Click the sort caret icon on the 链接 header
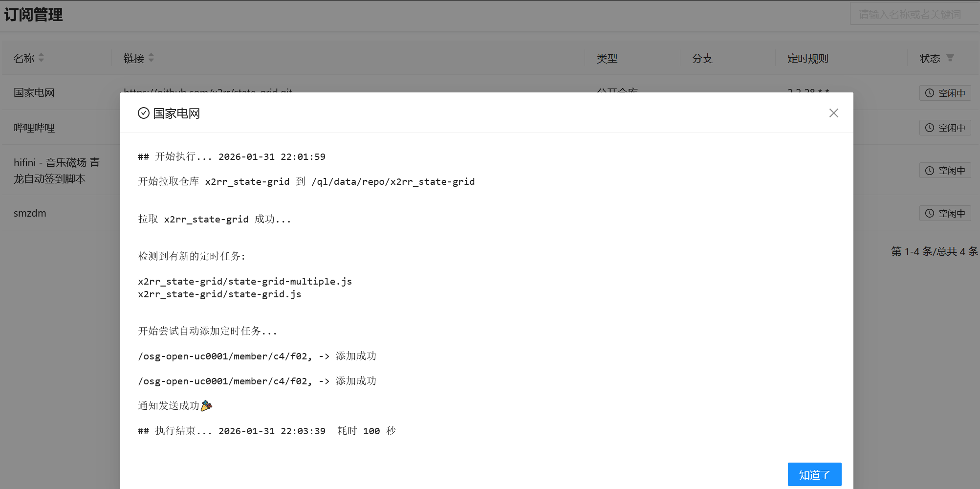Viewport: 980px width, 489px height. pos(152,58)
